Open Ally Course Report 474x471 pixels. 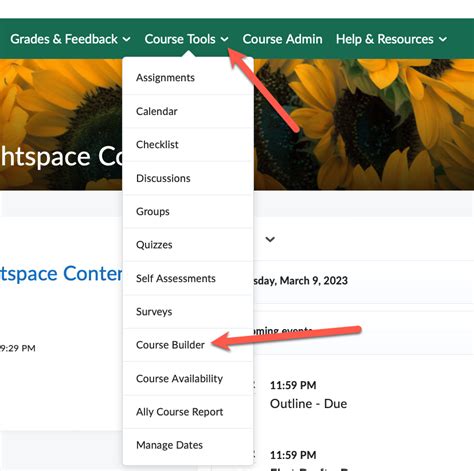click(x=188, y=412)
